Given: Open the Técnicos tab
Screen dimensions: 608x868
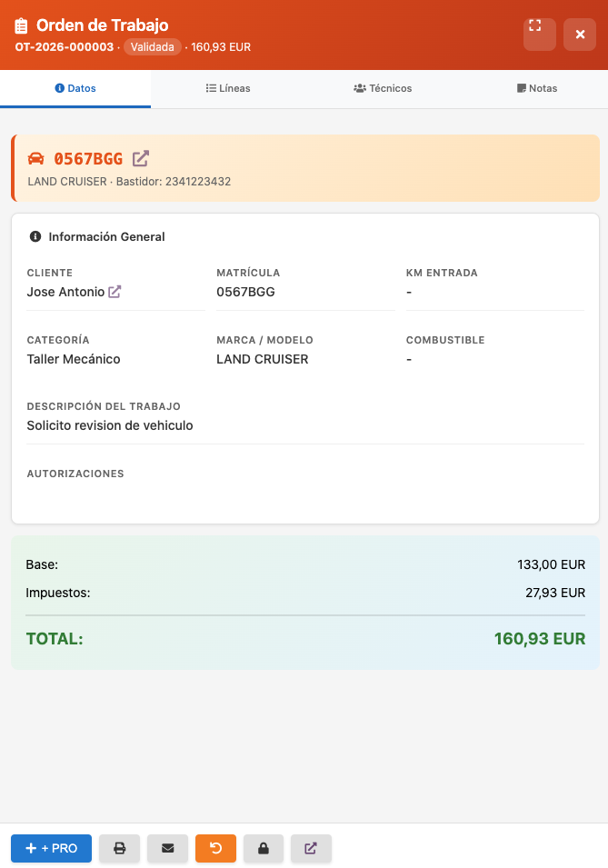Looking at the screenshot, I should click(383, 88).
